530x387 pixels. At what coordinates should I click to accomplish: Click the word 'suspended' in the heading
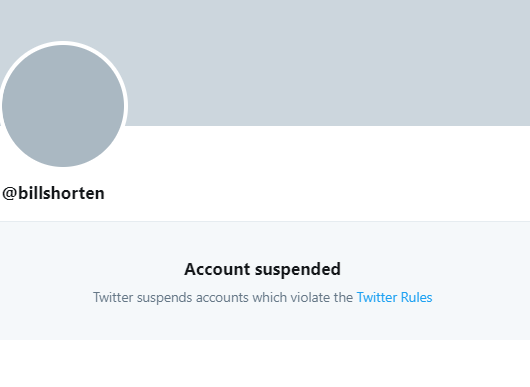298,270
